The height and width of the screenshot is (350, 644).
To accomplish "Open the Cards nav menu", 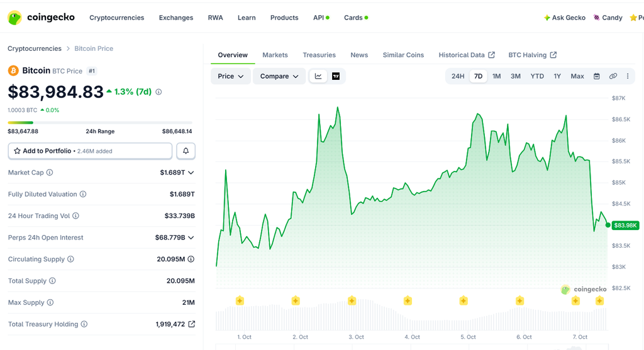I will pos(356,18).
